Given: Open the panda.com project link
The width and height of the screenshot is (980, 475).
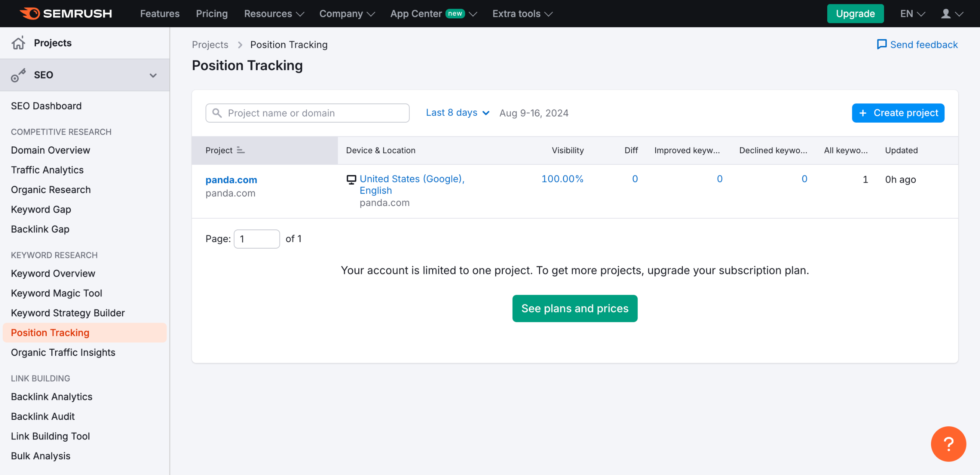Looking at the screenshot, I should click(x=231, y=180).
